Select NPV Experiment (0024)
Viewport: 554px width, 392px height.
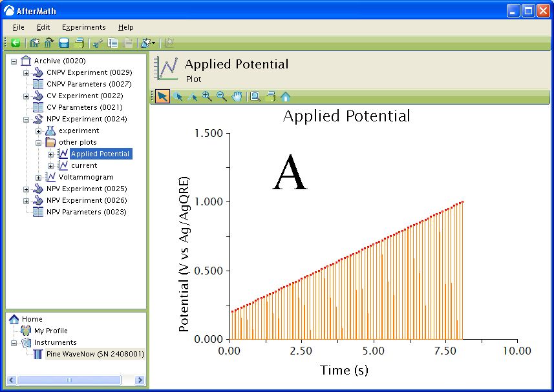point(87,119)
